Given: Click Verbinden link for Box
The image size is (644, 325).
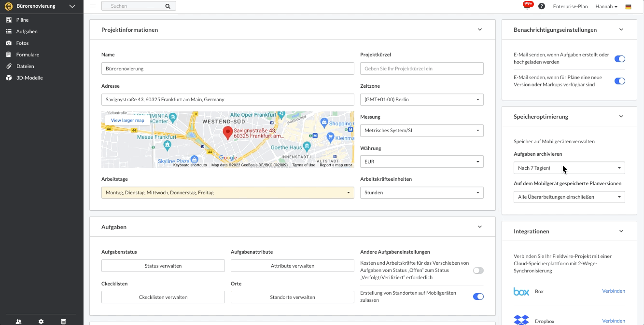Looking at the screenshot, I should tap(614, 291).
